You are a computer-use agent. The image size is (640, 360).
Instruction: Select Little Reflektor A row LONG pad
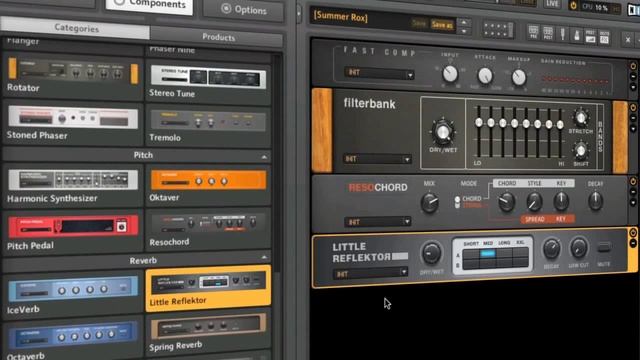(x=504, y=254)
